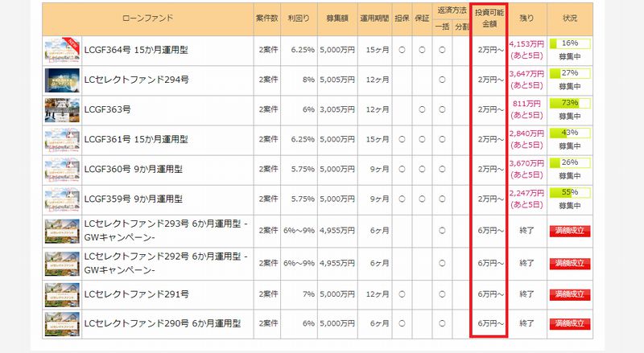
Task: Click the 投資可能金額 column header
Action: tap(489, 18)
